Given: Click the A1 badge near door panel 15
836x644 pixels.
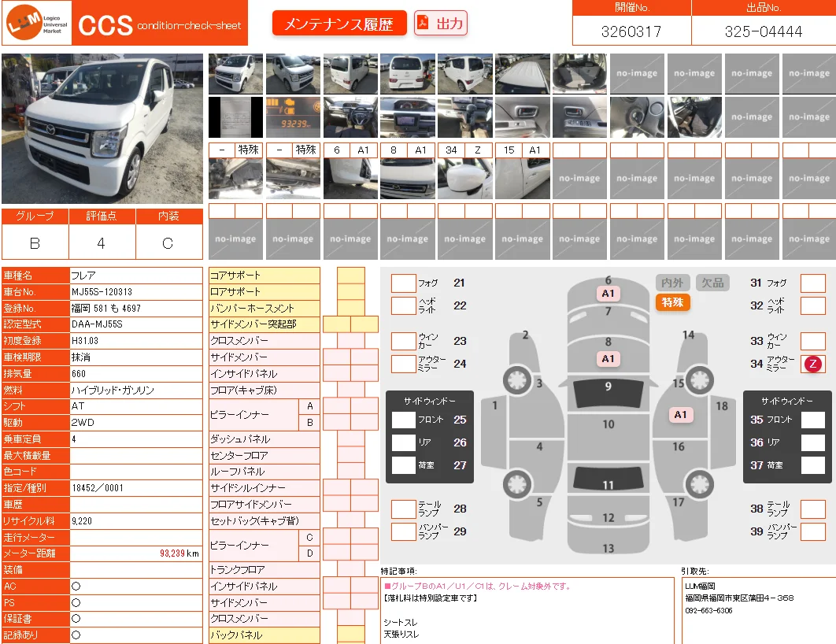Looking at the screenshot, I should (x=680, y=415).
